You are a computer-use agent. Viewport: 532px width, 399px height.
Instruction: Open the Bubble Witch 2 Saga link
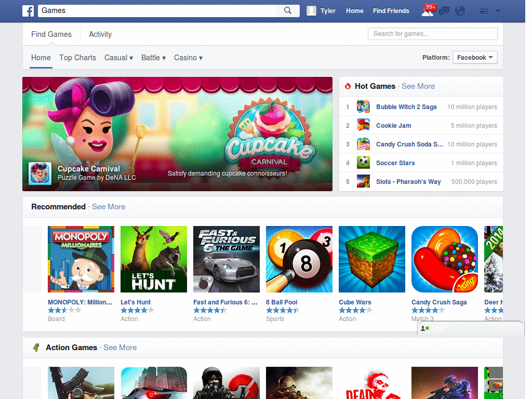[x=406, y=107]
